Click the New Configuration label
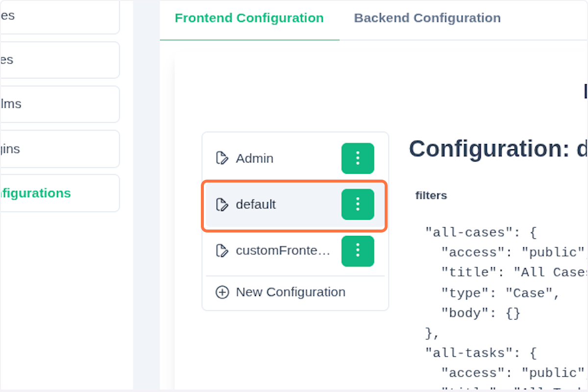The width and height of the screenshot is (588, 392). pos(291,293)
